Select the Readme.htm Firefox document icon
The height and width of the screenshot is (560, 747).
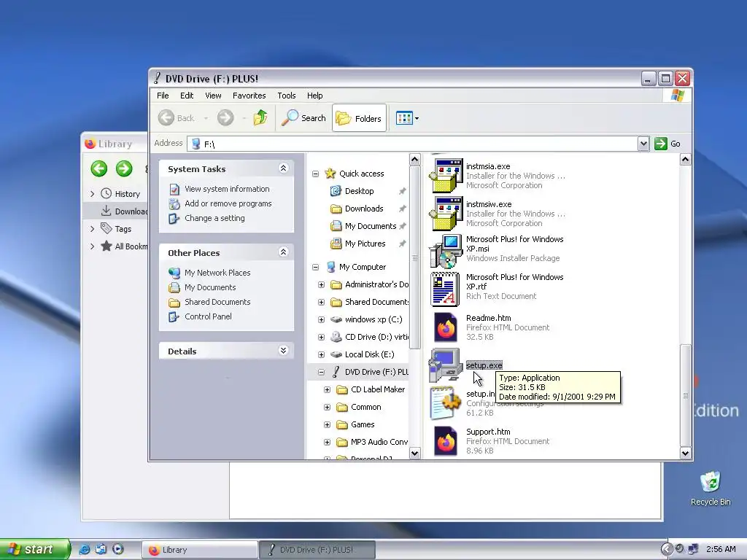click(x=446, y=327)
